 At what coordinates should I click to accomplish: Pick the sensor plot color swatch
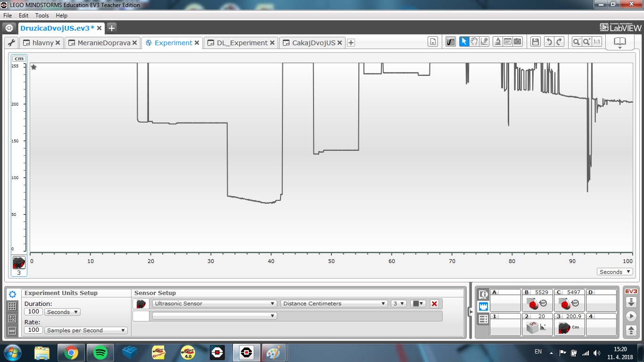418,304
